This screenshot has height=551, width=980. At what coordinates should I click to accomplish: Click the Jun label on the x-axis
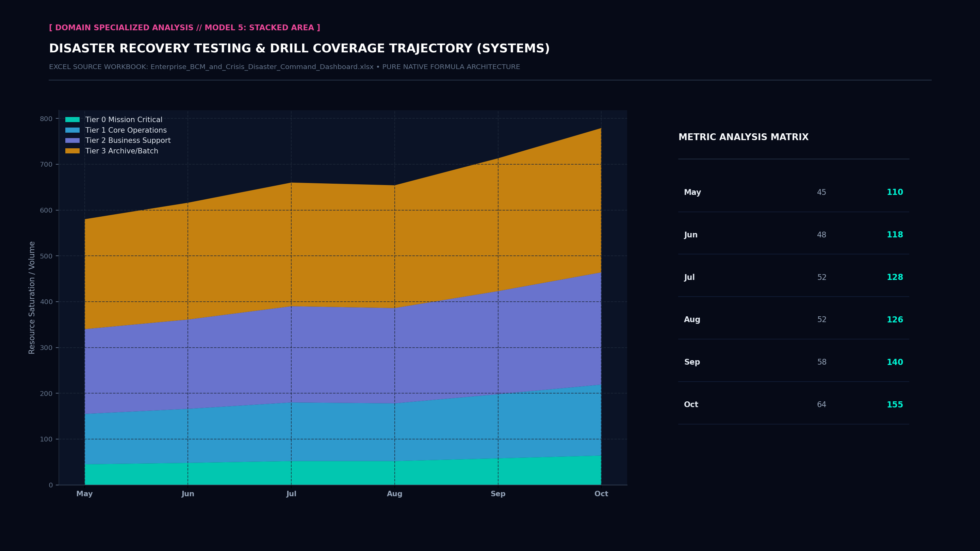188,494
